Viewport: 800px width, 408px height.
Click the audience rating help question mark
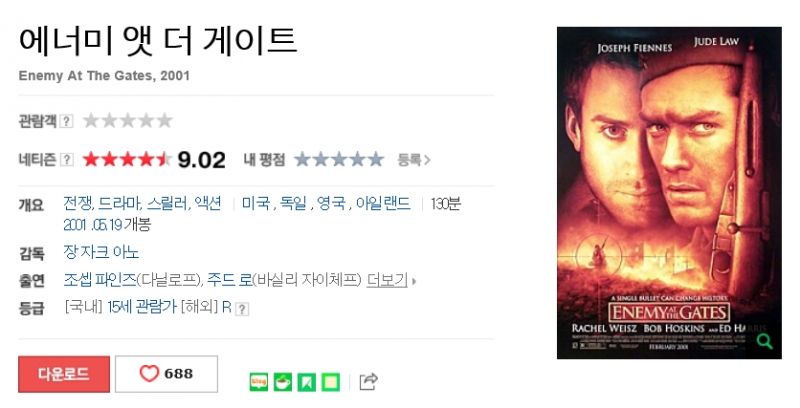point(66,121)
